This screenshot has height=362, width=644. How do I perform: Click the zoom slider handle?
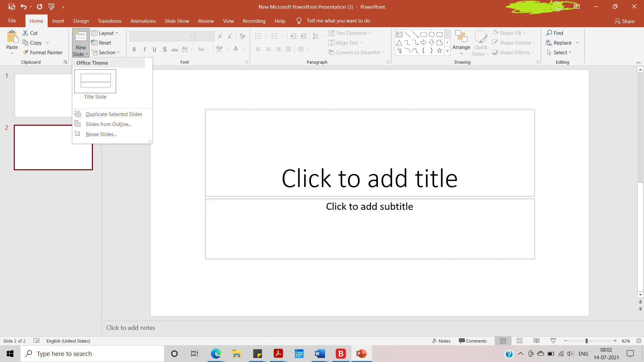[x=587, y=341]
